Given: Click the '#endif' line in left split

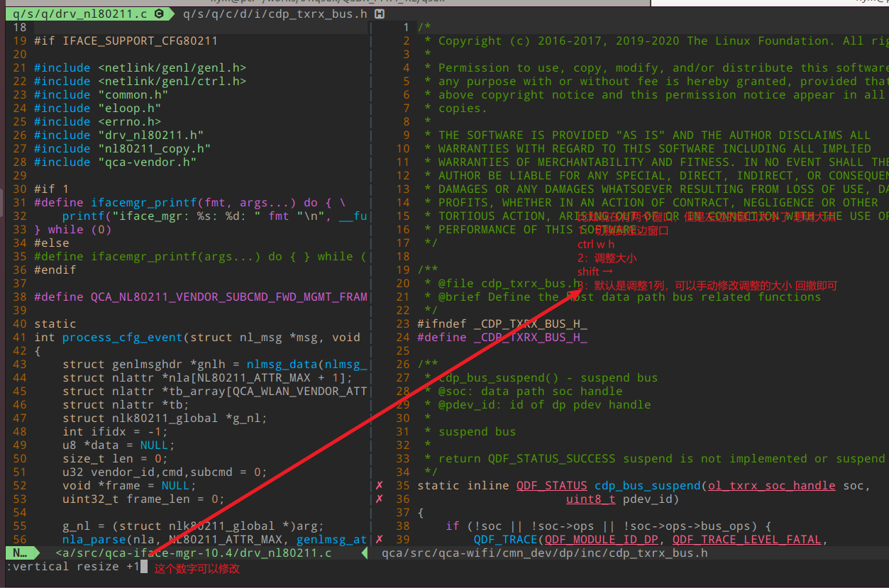Looking at the screenshot, I should pos(55,270).
